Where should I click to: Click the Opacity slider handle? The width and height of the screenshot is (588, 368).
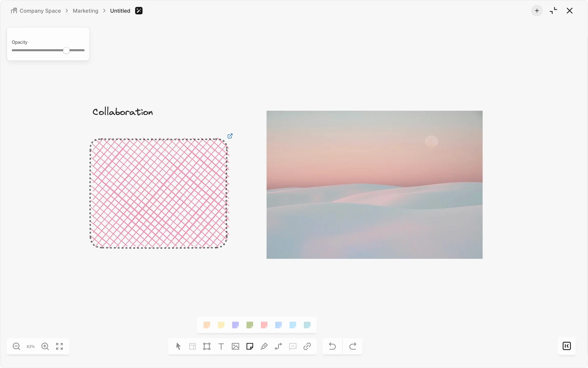[x=66, y=51]
